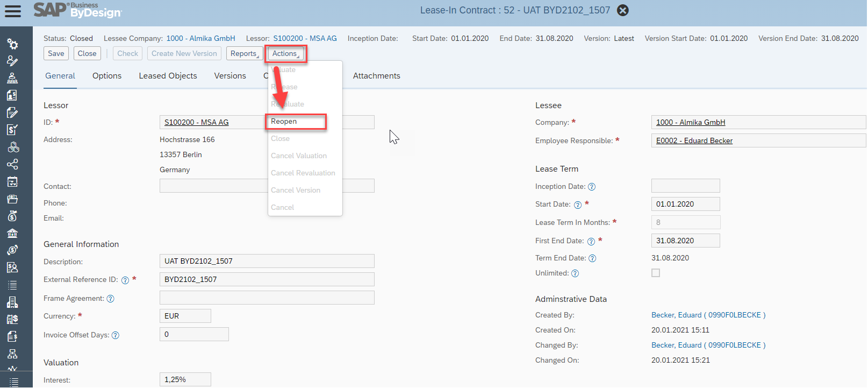Select Cancel Version in Actions menu
Image resolution: width=868 pixels, height=388 pixels.
click(x=296, y=191)
